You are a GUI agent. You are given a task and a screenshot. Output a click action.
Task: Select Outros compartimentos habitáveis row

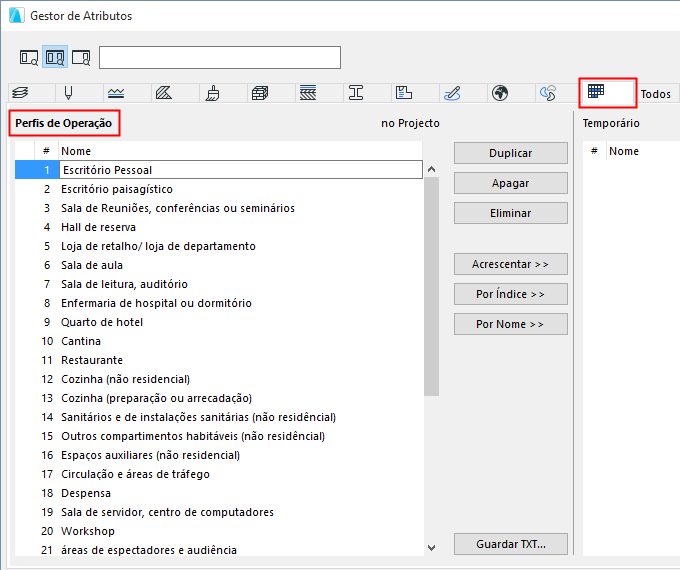pos(219,436)
